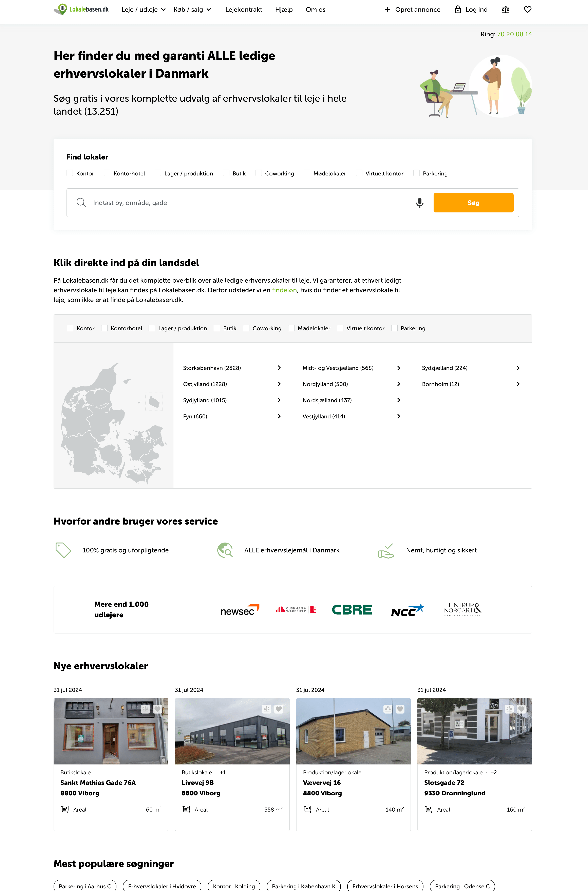Click the plus icon beside Opret annonce
Viewport: 588px width, 891px height.
[x=388, y=10]
